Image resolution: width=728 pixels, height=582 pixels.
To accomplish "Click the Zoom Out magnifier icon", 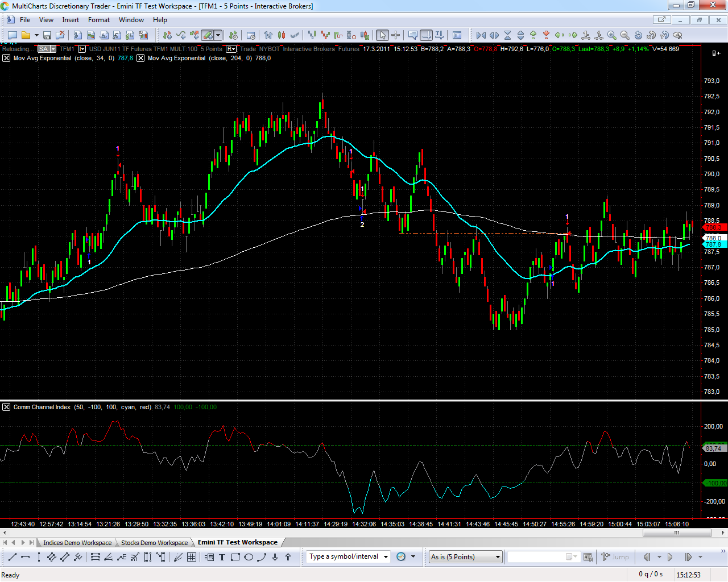I will [x=624, y=35].
